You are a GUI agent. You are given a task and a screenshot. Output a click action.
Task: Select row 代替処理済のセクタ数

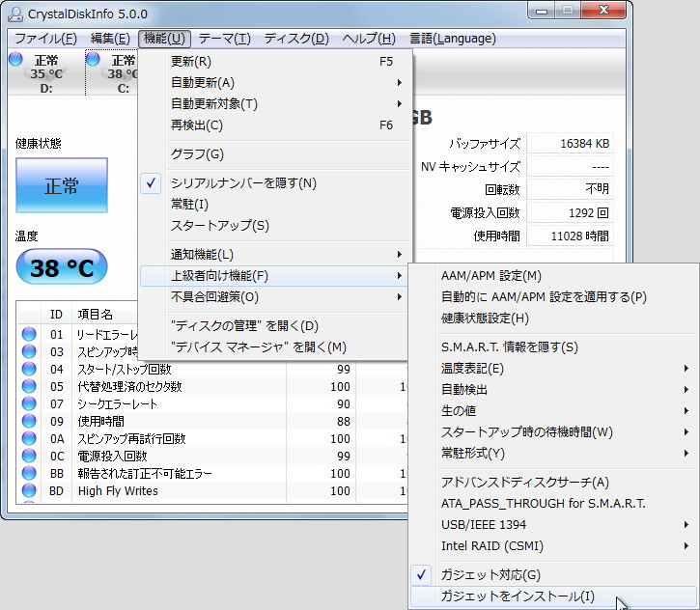[x=212, y=387]
